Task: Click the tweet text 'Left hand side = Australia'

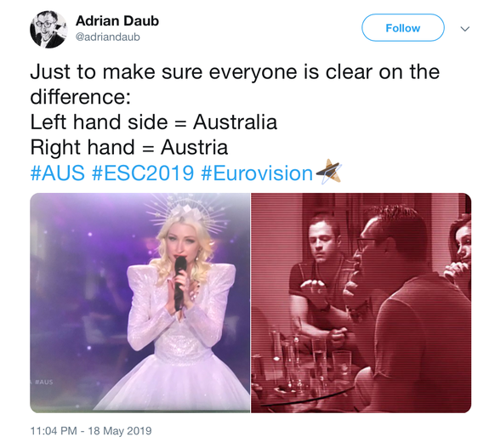Action: pyautogui.click(x=154, y=122)
